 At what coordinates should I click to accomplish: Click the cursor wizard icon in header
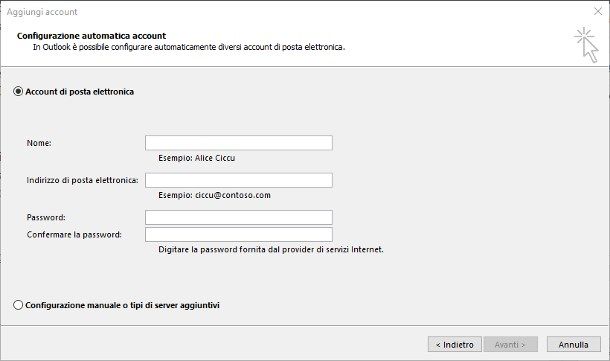point(587,45)
